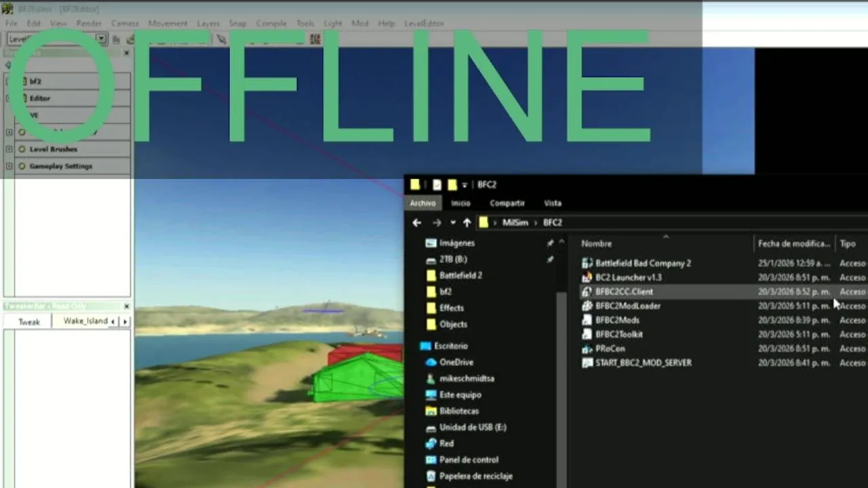Viewport: 868px width, 488px height.
Task: Click the Editor row in BF2Editor panel
Action: point(73,98)
